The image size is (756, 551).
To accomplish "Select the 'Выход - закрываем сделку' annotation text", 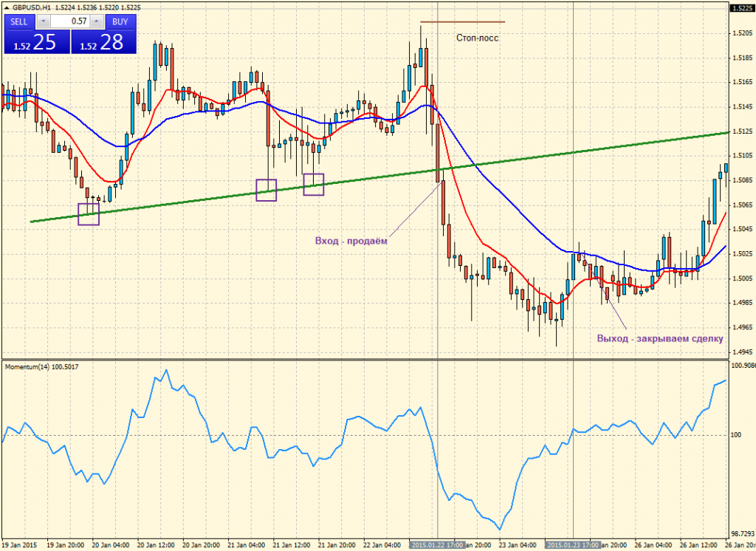I will (x=660, y=338).
